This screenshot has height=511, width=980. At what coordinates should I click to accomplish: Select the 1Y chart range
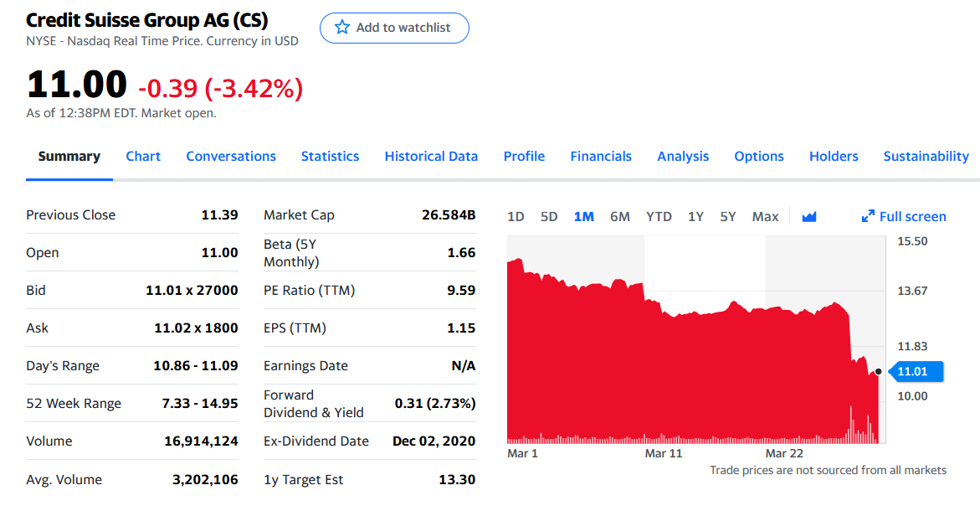pos(695,216)
